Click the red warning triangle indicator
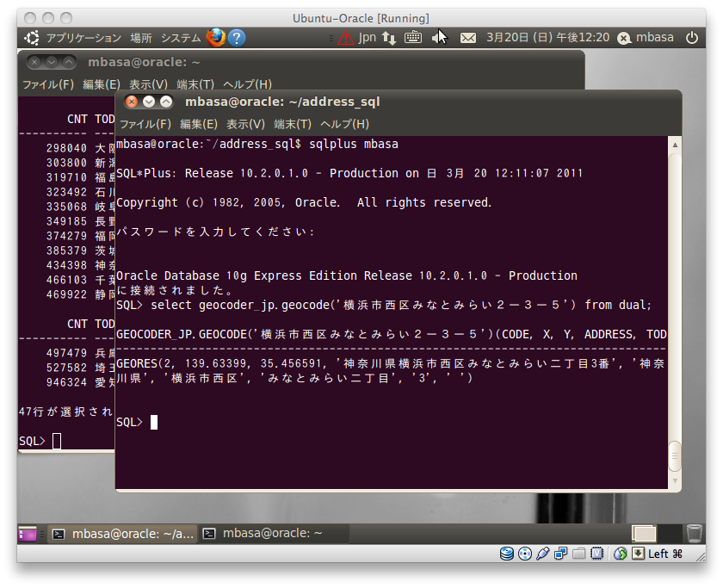Screen dimensions: 723x588 click(x=345, y=38)
